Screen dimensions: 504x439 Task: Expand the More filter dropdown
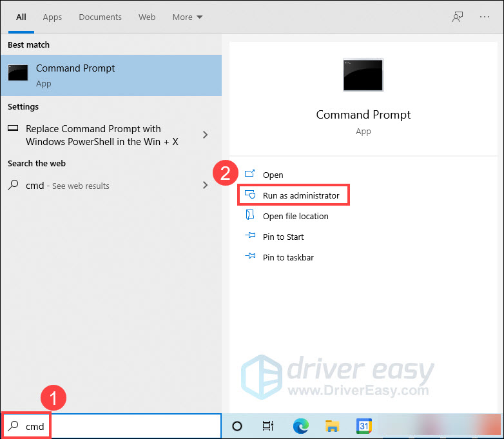[x=187, y=17]
